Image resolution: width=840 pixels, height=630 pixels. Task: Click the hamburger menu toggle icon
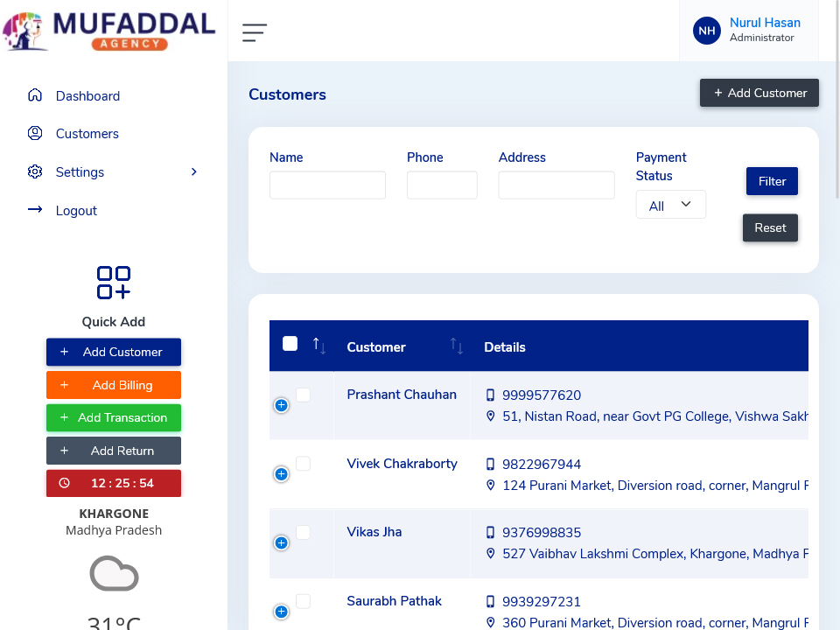(255, 32)
